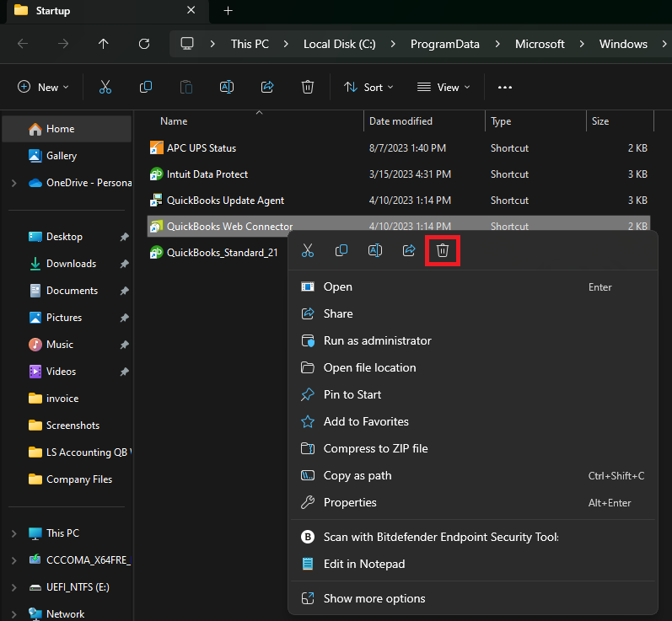The image size is (672, 621).
Task: Choose the Share text entry in context menu
Action: click(x=473, y=314)
